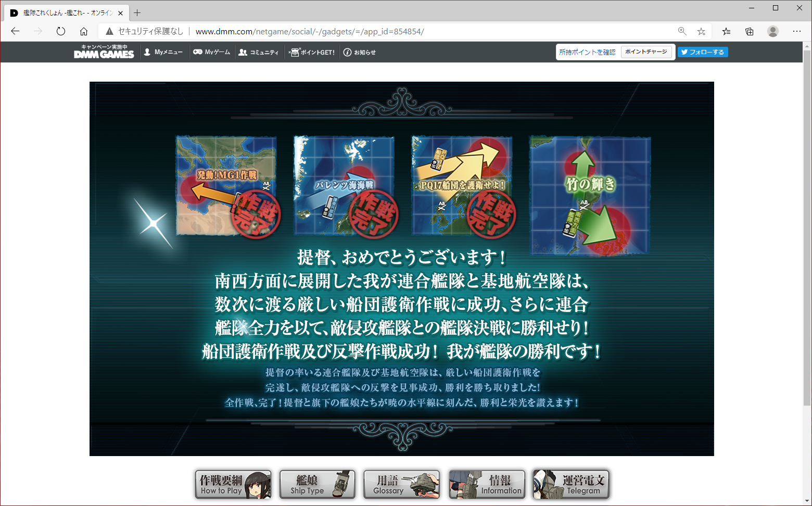Image resolution: width=812 pixels, height=506 pixels.
Task: Click 所持ポイントを確認
Action: [x=588, y=52]
